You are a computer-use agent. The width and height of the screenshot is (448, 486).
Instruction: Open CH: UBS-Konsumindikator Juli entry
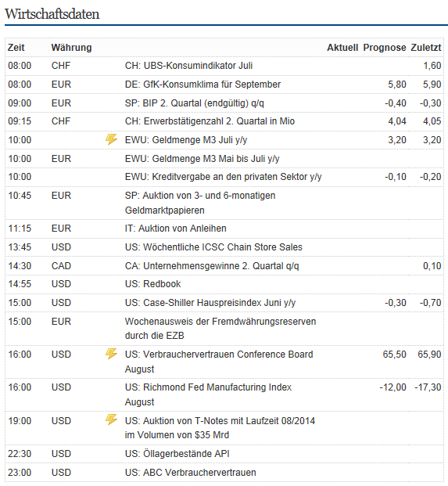tap(189, 66)
